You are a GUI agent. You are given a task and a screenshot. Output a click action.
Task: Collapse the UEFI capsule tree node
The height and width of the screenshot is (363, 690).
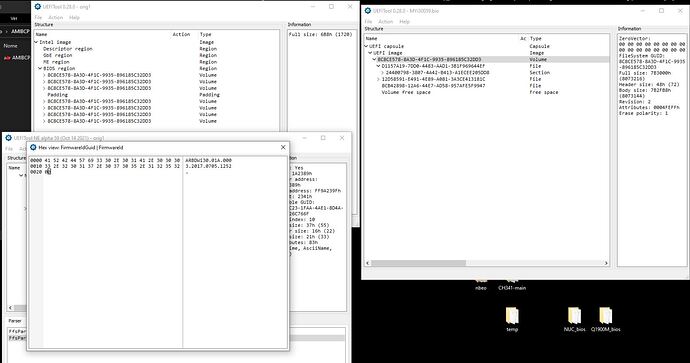point(367,46)
